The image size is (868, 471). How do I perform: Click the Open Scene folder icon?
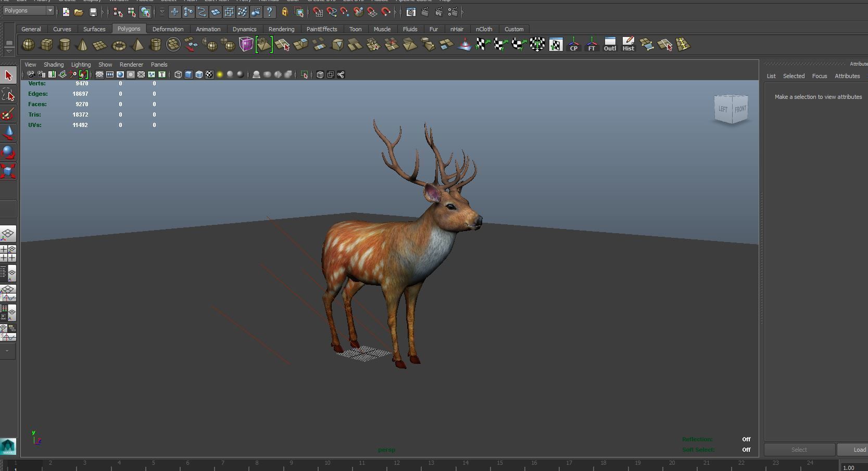point(79,12)
